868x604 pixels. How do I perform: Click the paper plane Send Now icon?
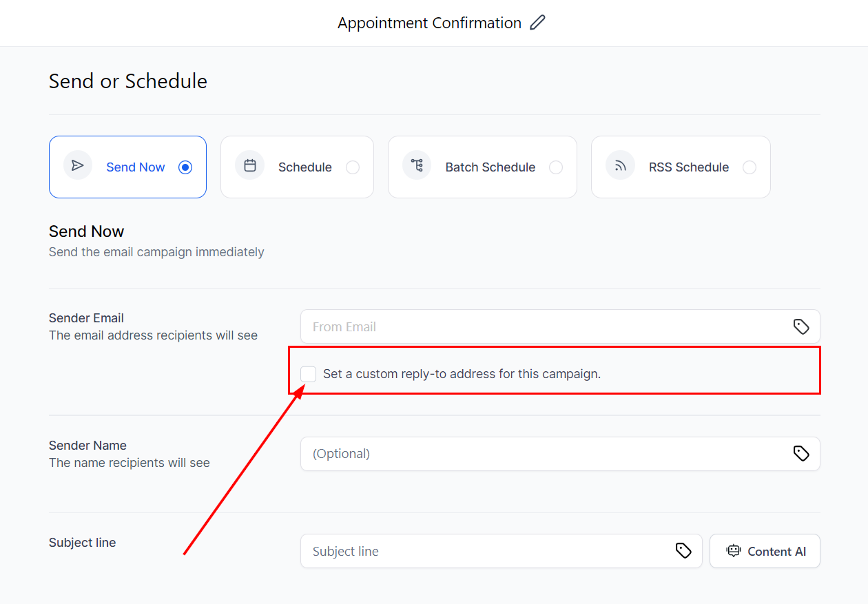pos(78,166)
